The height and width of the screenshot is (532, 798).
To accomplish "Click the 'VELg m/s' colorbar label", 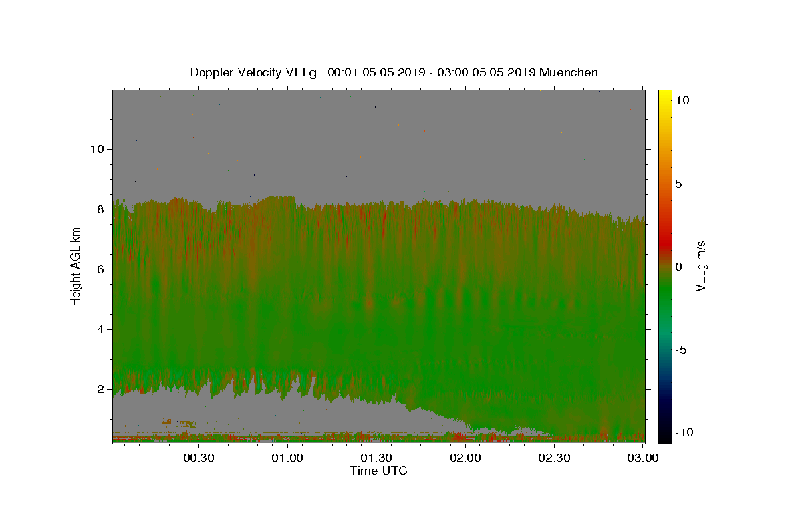I will point(700,266).
